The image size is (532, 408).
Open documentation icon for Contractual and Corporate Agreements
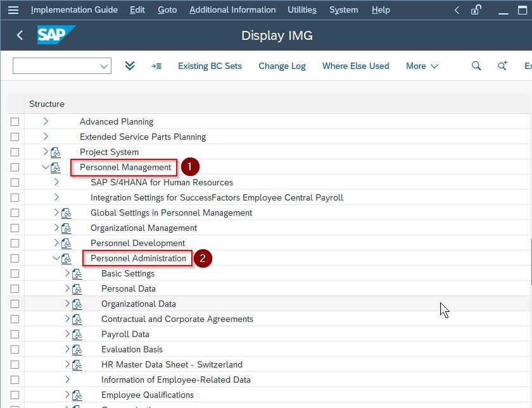coord(77,319)
